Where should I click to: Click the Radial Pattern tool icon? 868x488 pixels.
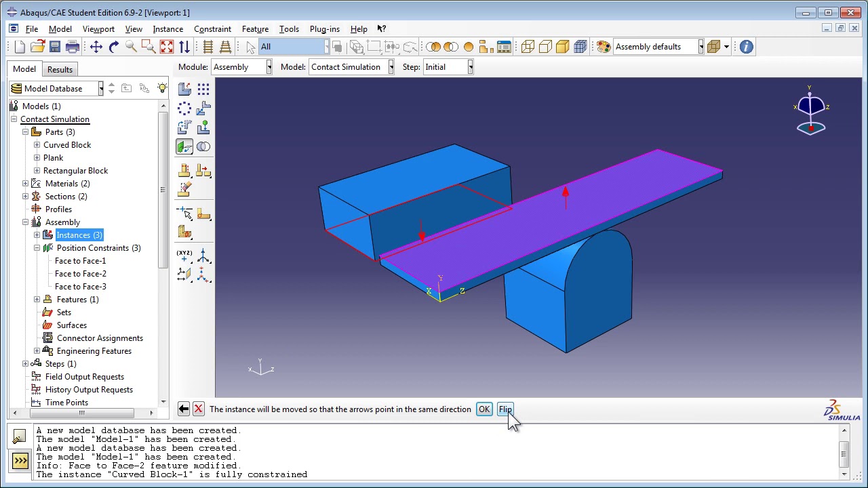(x=184, y=108)
